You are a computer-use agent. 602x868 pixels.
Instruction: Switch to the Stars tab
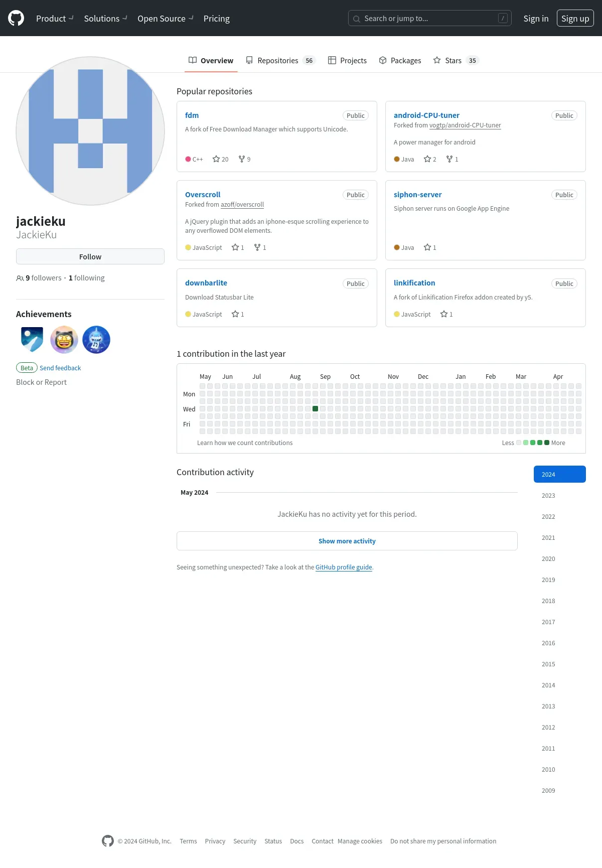(456, 60)
